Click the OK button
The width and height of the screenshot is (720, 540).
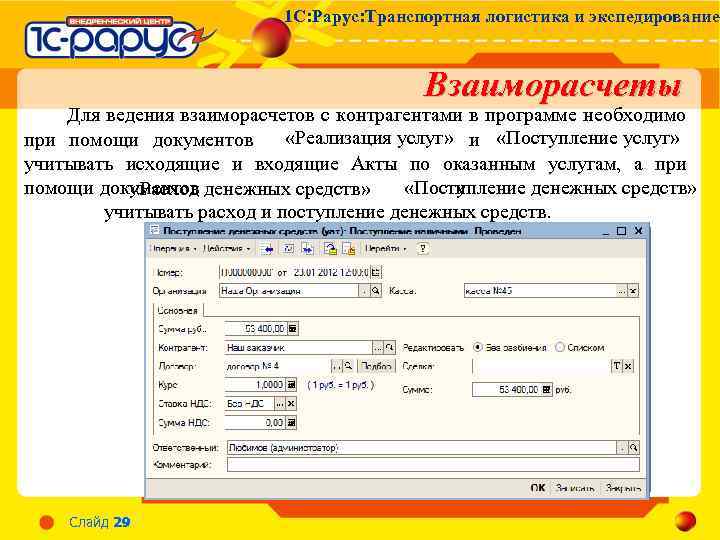(538, 488)
